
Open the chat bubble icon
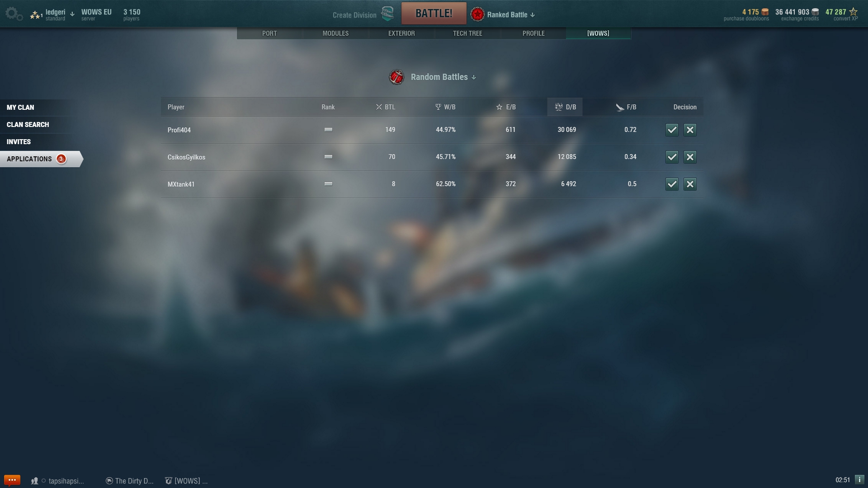(x=12, y=480)
